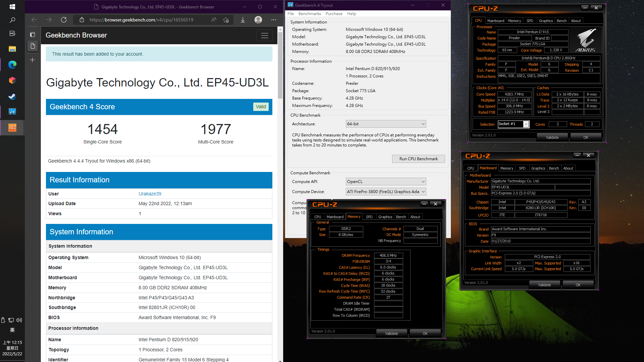Open Geekbench Browser hamburger menu
644x362 pixels.
click(x=265, y=35)
